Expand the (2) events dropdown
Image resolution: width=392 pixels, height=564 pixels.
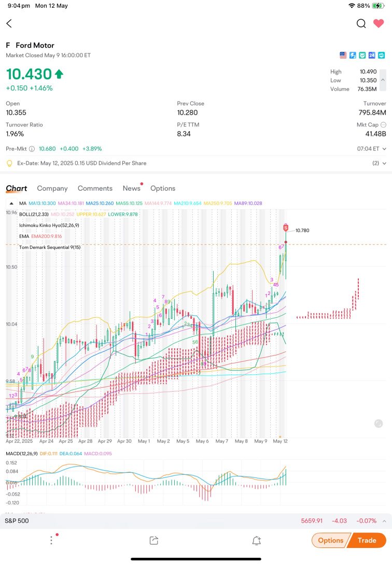(x=379, y=163)
